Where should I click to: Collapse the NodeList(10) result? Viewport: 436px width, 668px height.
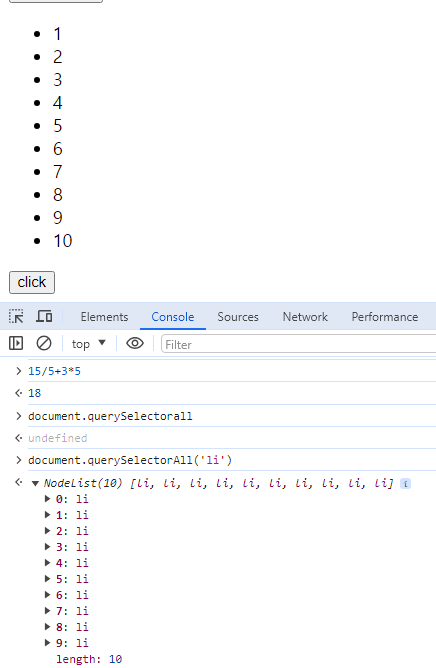[x=35, y=484]
